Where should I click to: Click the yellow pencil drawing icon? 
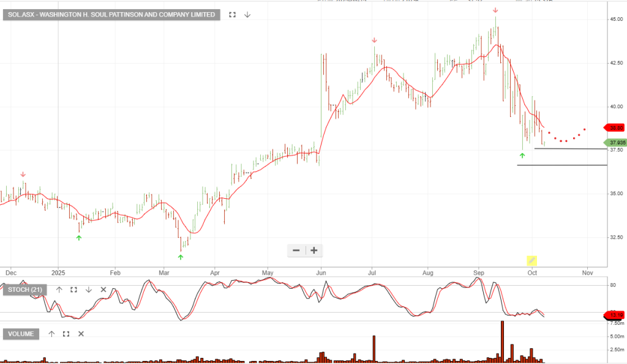point(531,261)
